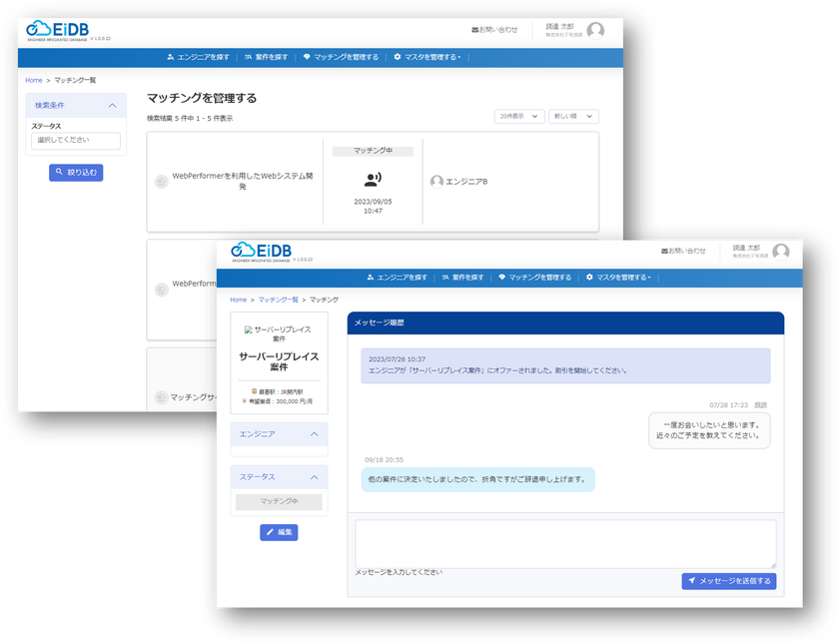839x644 pixels.
Task: Select 案件を探す in the front window navbar
Action: pos(462,278)
